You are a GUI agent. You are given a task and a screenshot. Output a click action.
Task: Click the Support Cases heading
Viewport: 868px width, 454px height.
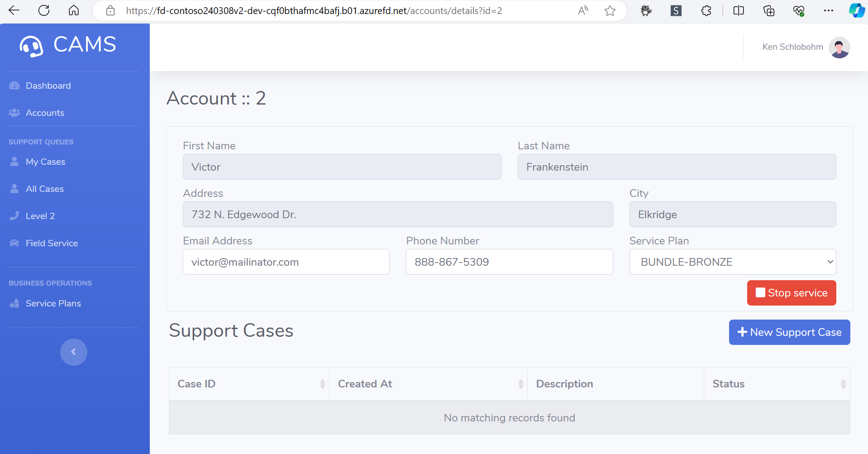tap(231, 331)
